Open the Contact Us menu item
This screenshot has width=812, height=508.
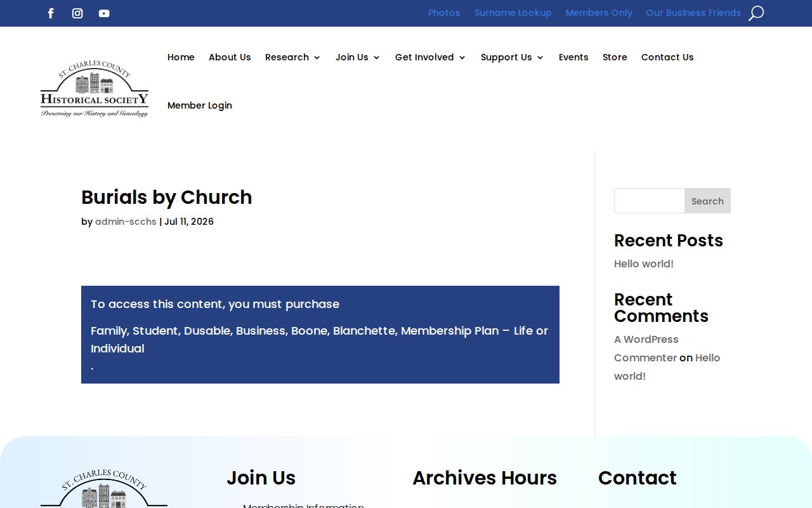[667, 57]
